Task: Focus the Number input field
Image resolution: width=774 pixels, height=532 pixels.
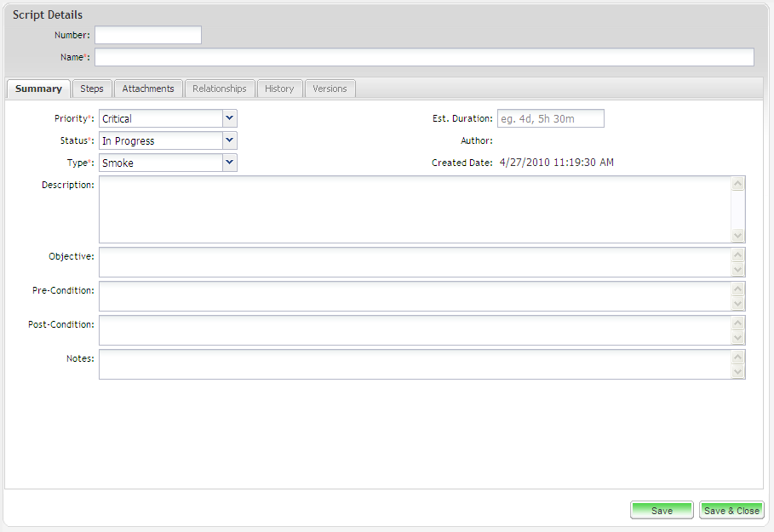Action: [148, 35]
